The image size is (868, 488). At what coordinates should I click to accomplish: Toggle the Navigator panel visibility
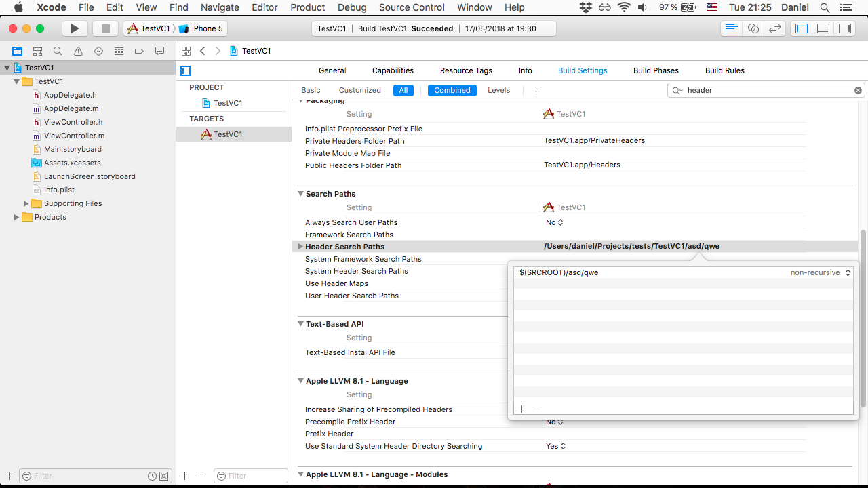(802, 28)
